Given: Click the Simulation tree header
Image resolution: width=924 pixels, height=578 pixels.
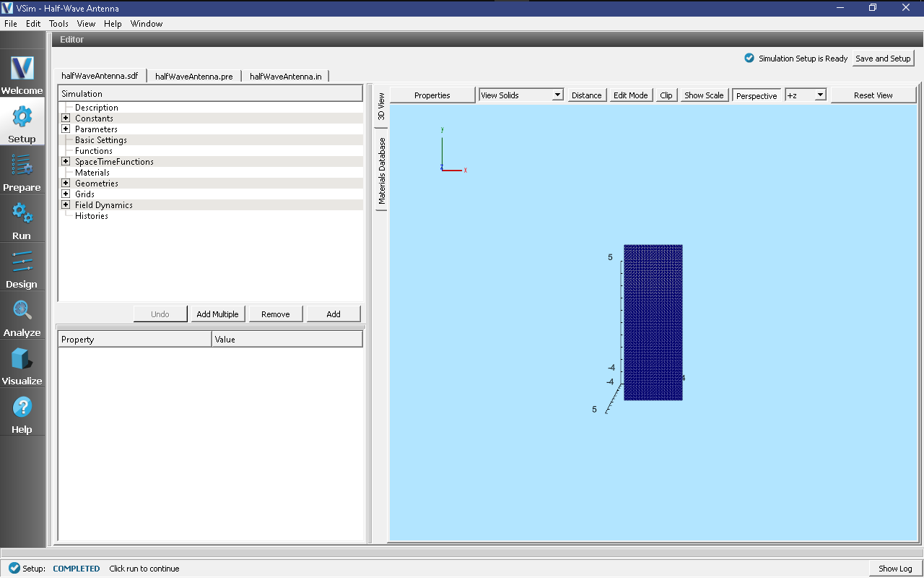Looking at the screenshot, I should [x=210, y=93].
